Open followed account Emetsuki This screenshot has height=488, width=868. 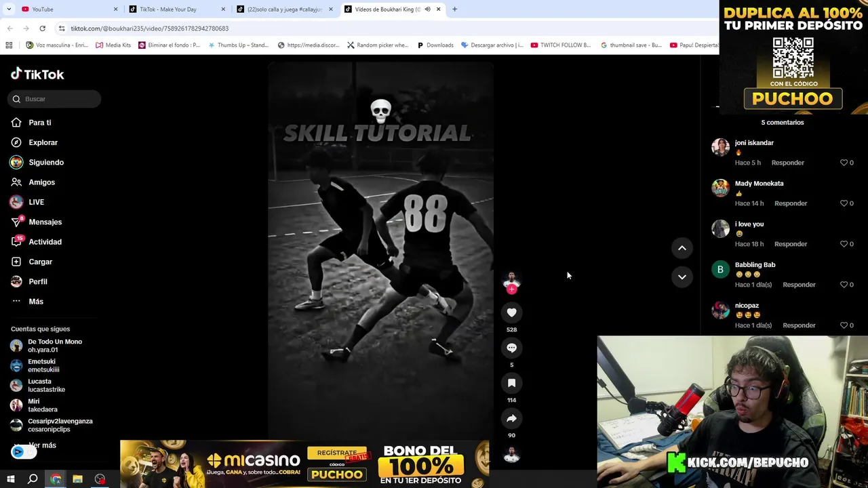[x=35, y=365]
